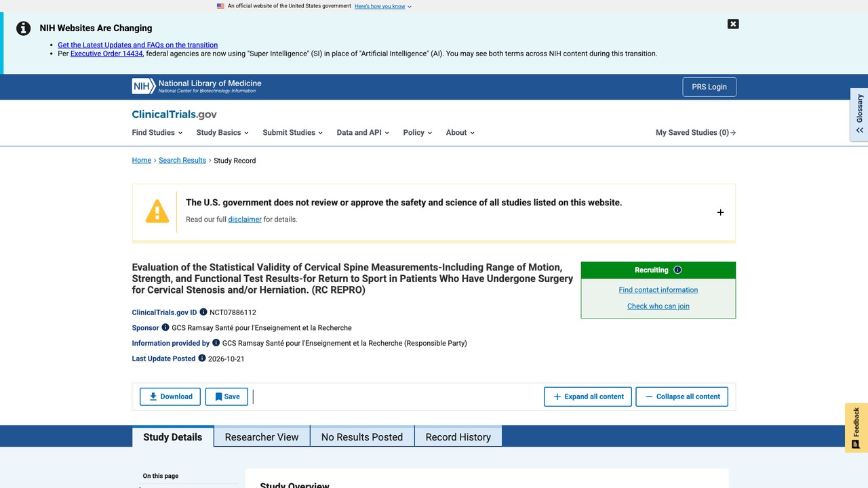Close the NIH Websites Are Changing banner
This screenshot has width=868, height=488.
pyautogui.click(x=733, y=24)
